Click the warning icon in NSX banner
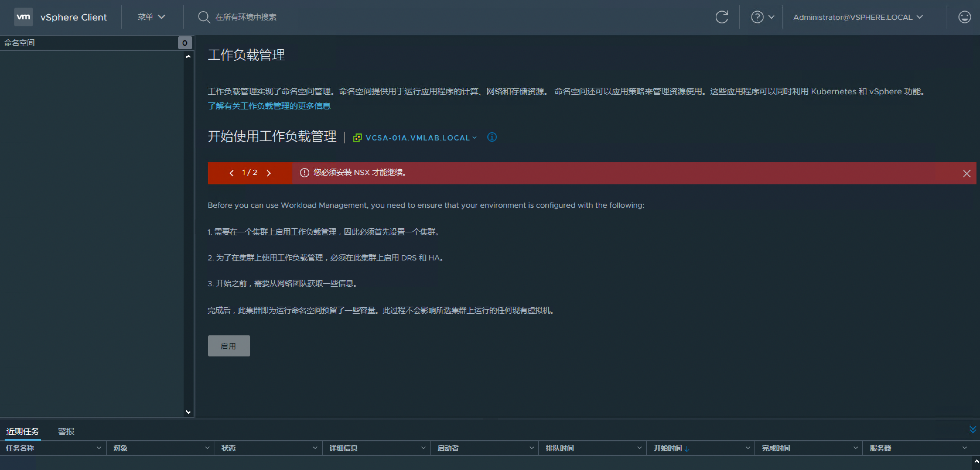This screenshot has width=980, height=470. [x=304, y=173]
